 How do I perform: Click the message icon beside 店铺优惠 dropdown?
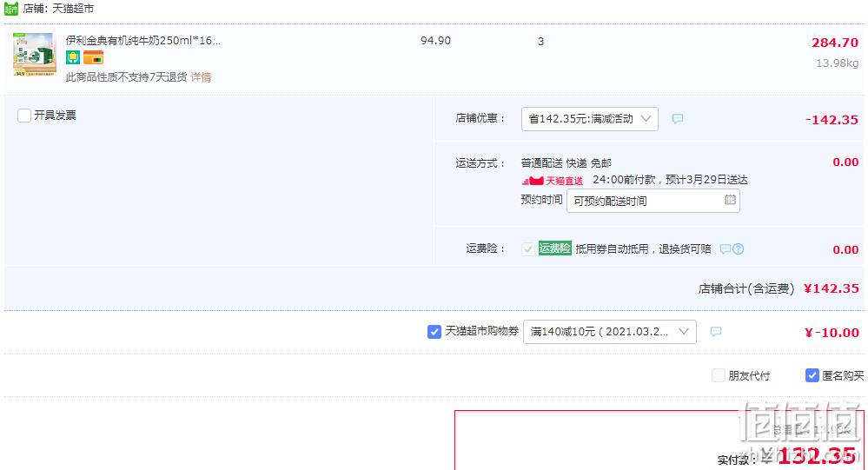tap(678, 118)
